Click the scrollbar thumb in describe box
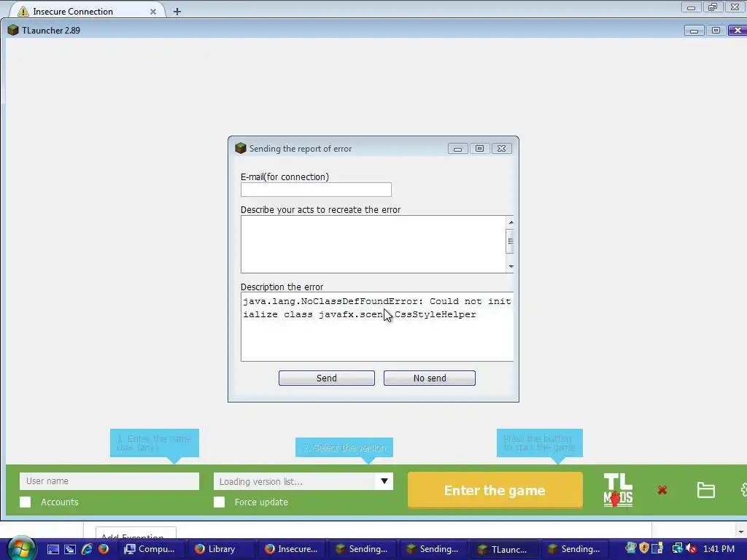747x560 pixels. [510, 241]
